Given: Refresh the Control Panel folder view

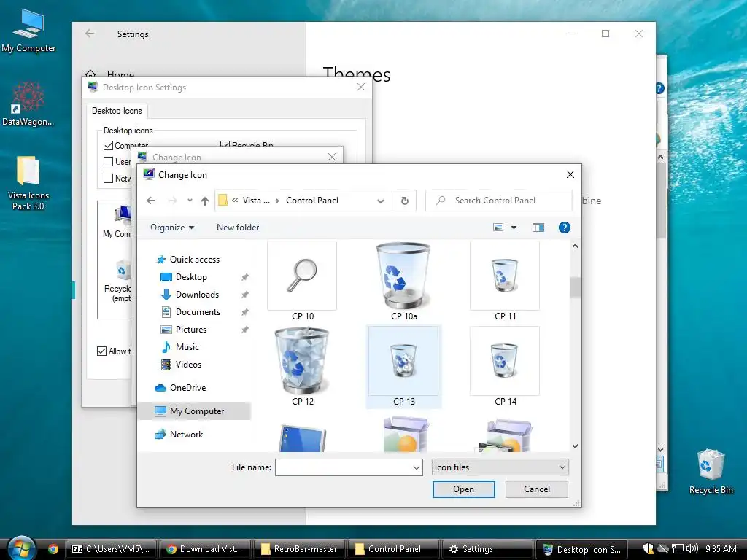Looking at the screenshot, I should point(404,201).
